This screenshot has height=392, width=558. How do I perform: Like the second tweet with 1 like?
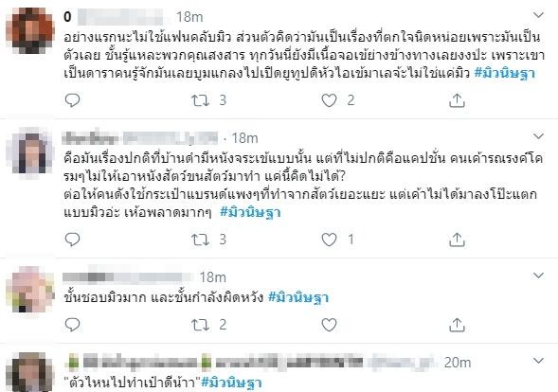click(329, 240)
